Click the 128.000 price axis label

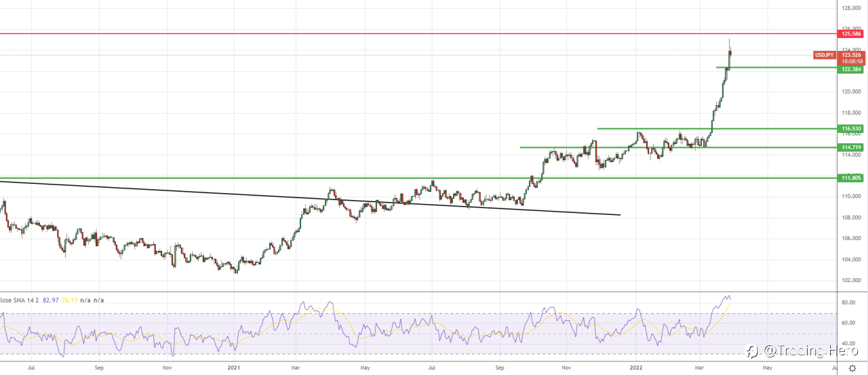click(851, 8)
